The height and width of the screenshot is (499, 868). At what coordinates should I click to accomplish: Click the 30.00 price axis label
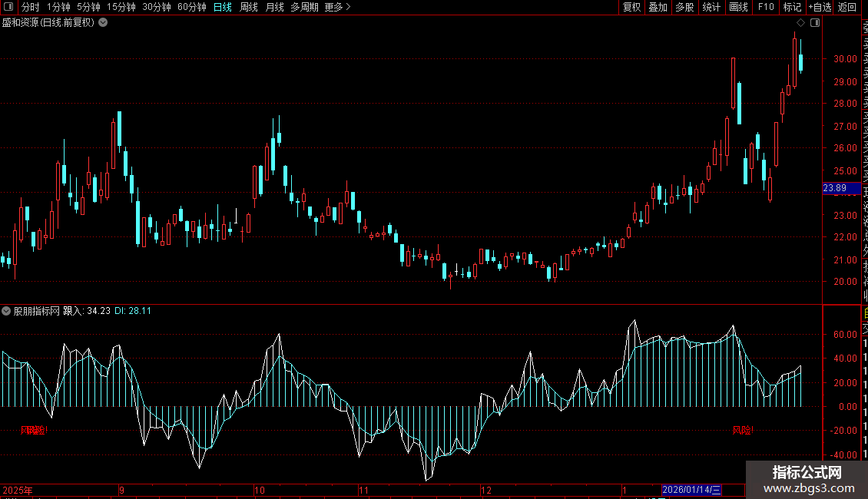pyautogui.click(x=845, y=58)
